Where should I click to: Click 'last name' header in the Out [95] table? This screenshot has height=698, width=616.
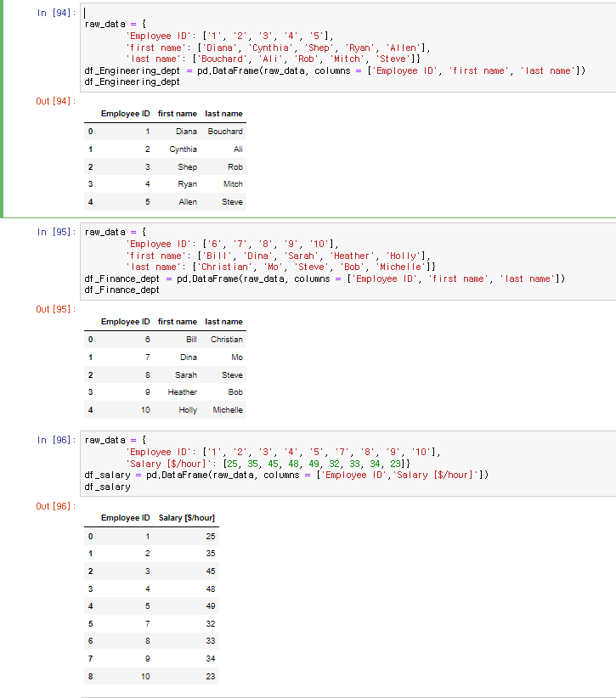(x=223, y=321)
